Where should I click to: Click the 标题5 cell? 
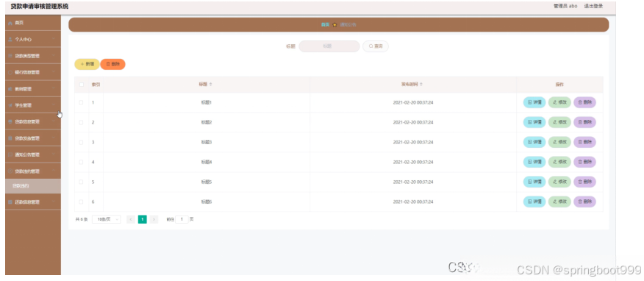[206, 182]
